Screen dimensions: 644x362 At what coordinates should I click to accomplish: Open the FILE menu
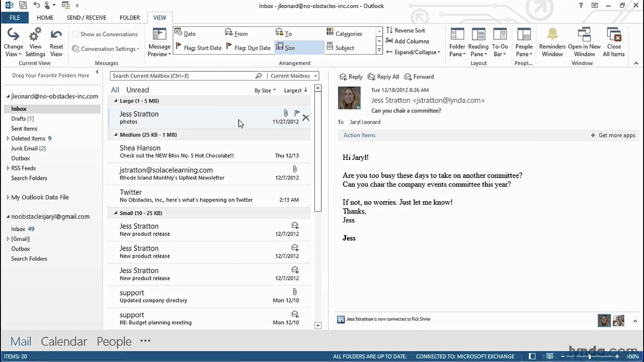click(x=15, y=18)
